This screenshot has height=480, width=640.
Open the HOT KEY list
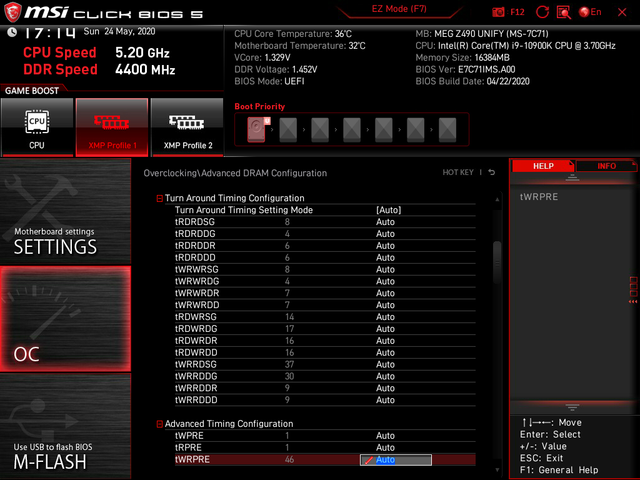(458, 173)
